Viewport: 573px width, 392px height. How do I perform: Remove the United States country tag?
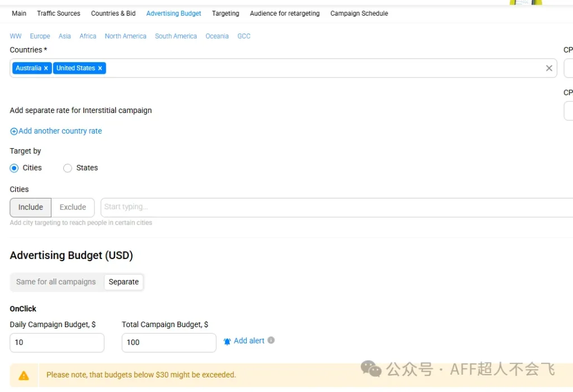pos(100,68)
